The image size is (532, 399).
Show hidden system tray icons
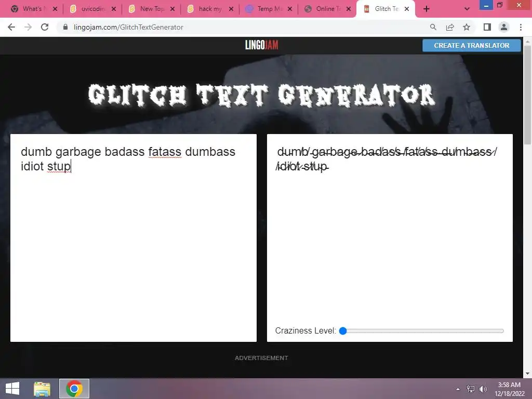pos(458,389)
